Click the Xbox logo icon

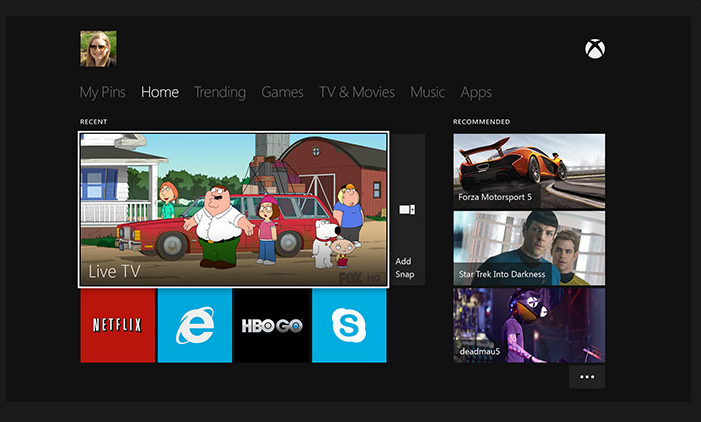click(595, 49)
